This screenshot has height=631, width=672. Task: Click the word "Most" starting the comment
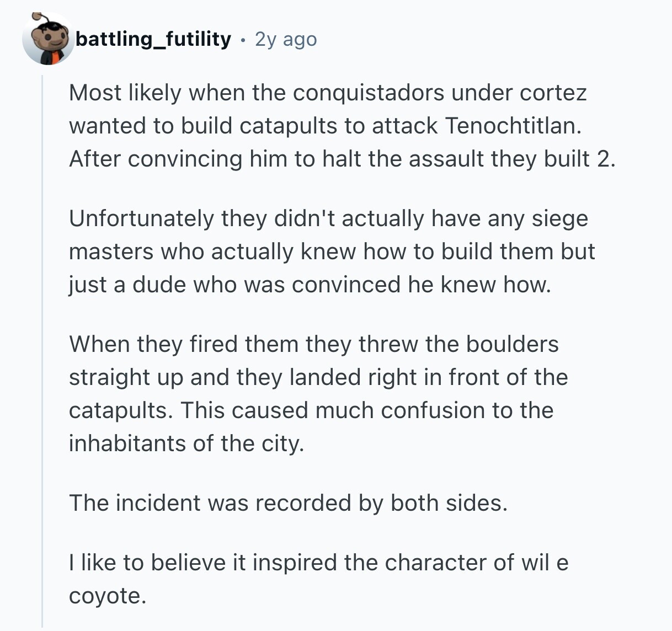[x=95, y=93]
